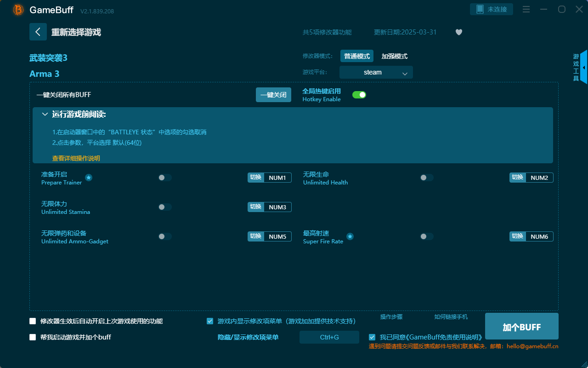Viewport: 588px width, 368px height.
Task: Open the steam platform dropdown
Action: pyautogui.click(x=376, y=72)
